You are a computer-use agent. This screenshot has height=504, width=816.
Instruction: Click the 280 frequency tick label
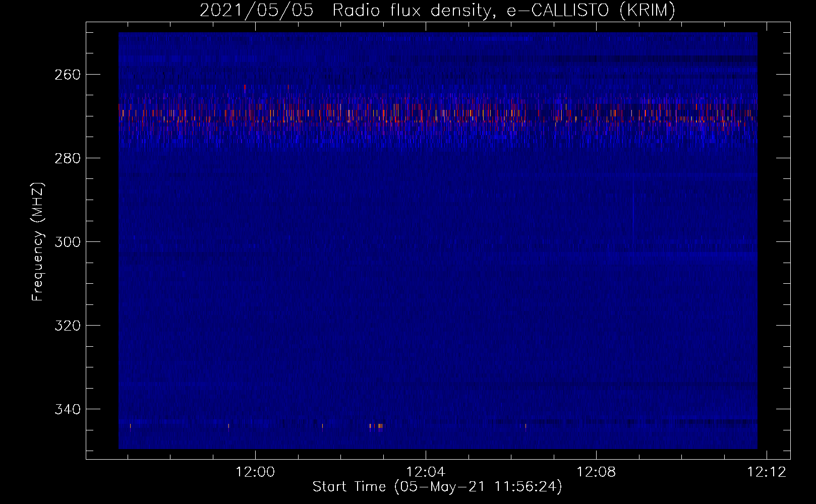[x=68, y=158]
